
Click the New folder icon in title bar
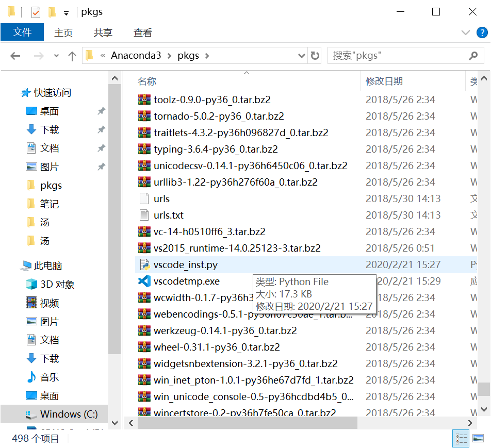pyautogui.click(x=52, y=12)
